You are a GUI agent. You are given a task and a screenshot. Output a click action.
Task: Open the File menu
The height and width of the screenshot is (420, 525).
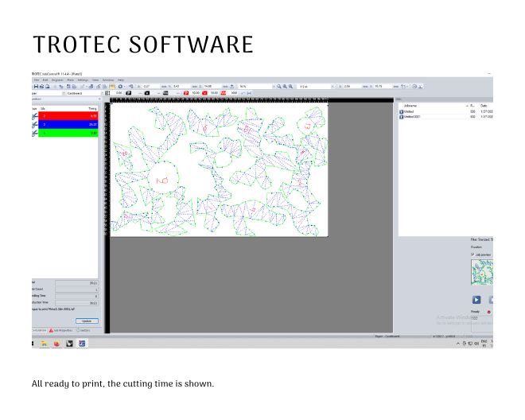pyautogui.click(x=37, y=80)
